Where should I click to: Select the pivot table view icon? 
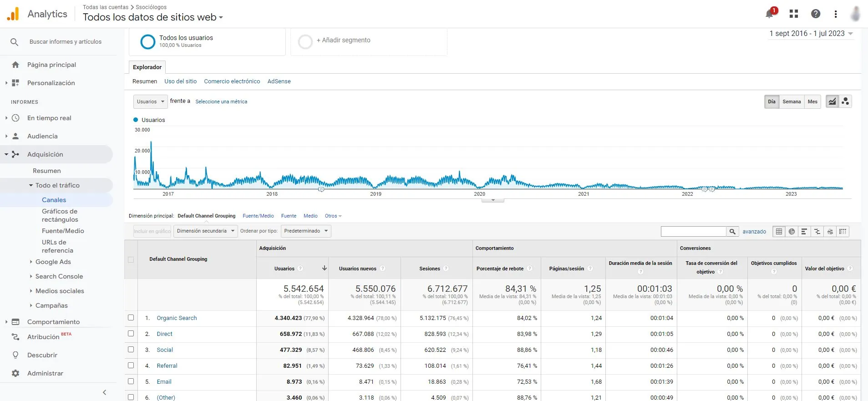coord(843,231)
